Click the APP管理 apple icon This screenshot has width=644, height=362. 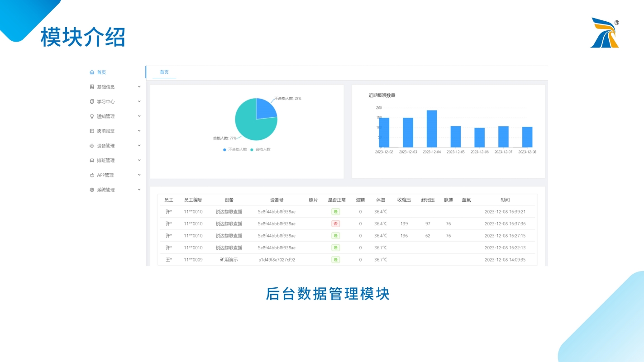(x=92, y=175)
